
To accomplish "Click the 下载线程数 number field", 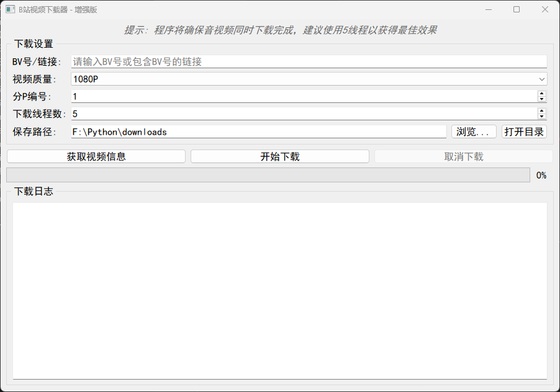I will click(248, 114).
